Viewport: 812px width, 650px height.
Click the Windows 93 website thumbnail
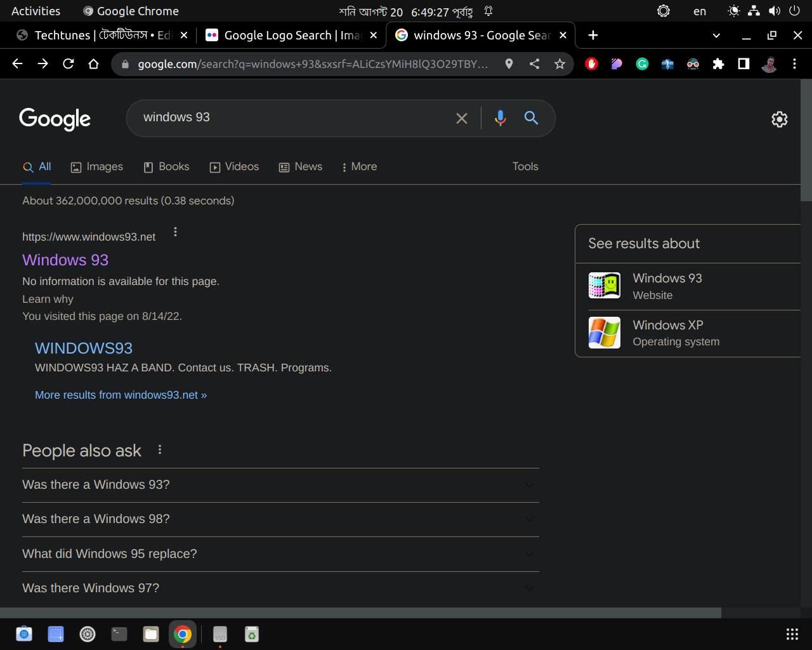pos(605,286)
